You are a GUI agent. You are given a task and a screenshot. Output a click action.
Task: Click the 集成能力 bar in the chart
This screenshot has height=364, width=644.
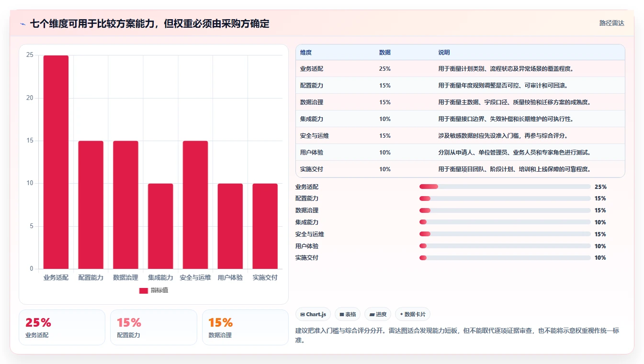point(160,226)
